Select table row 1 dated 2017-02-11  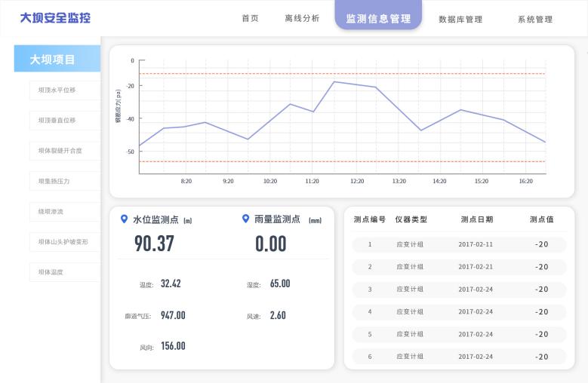click(459, 244)
